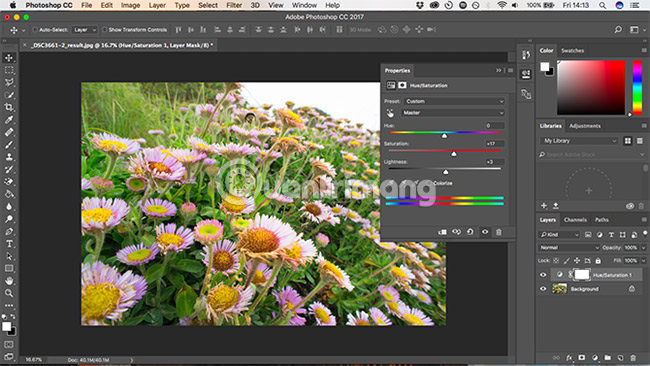Click the Lightness slider handle
This screenshot has height=366, width=650.
(x=446, y=172)
